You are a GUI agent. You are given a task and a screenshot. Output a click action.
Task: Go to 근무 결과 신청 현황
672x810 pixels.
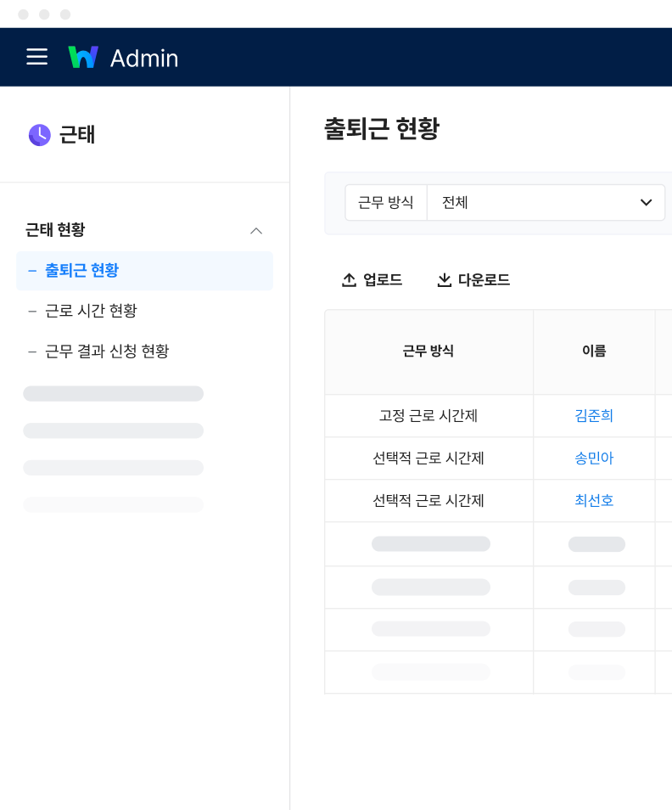[x=107, y=351]
